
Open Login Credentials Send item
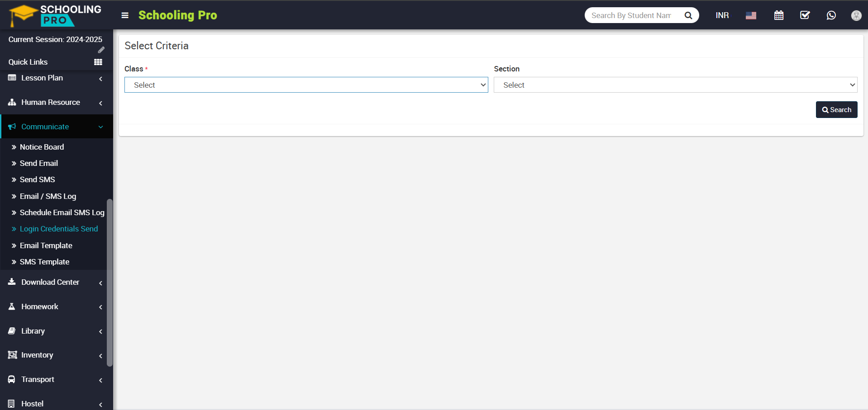(59, 229)
